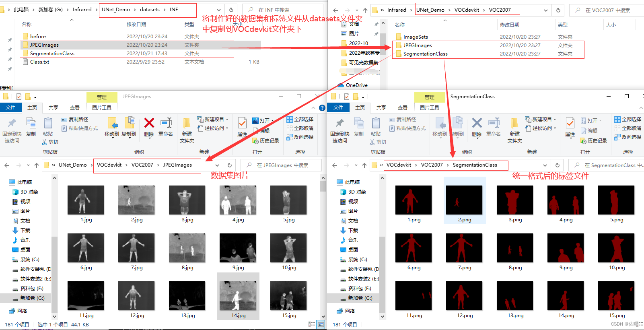Screen dimensions: 644x330
Task: Click Invert selection (反向选择) in JPEGImages ribbon
Action: coord(300,137)
